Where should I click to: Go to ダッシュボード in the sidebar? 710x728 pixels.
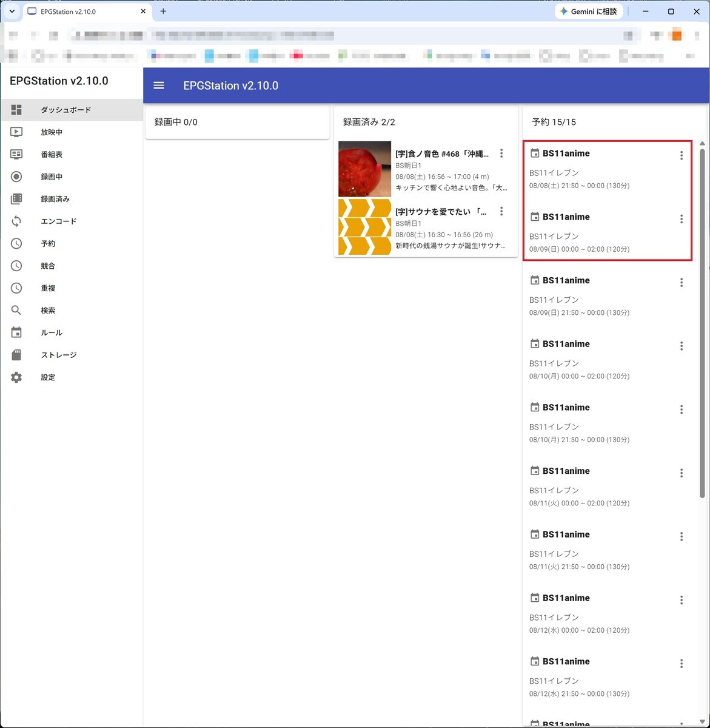click(x=72, y=110)
